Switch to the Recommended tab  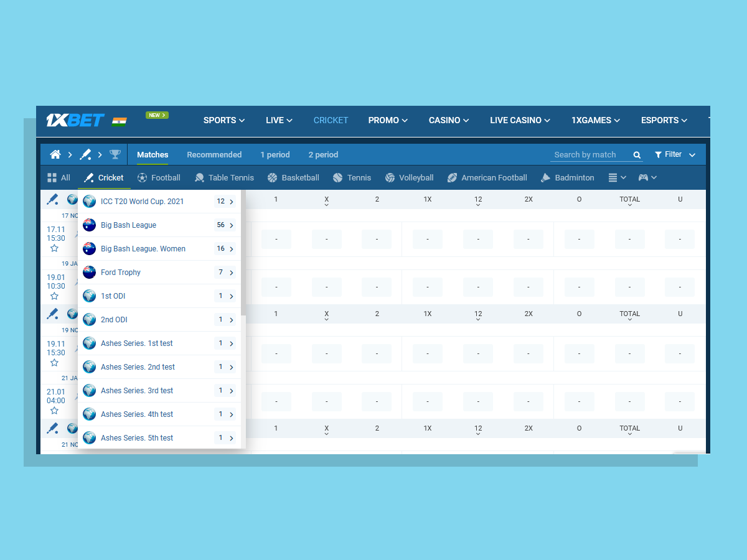click(x=214, y=154)
